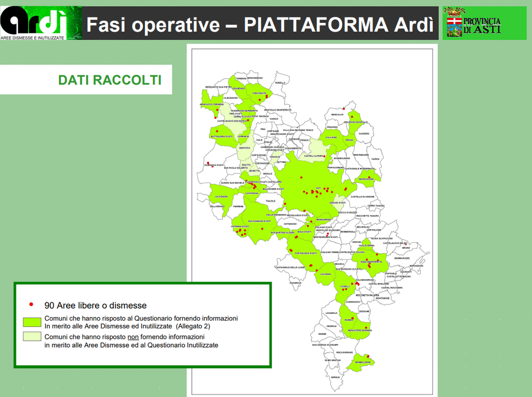Click the red dot in Buttigliera d'Asti
532x397 pixels.
click(217, 131)
